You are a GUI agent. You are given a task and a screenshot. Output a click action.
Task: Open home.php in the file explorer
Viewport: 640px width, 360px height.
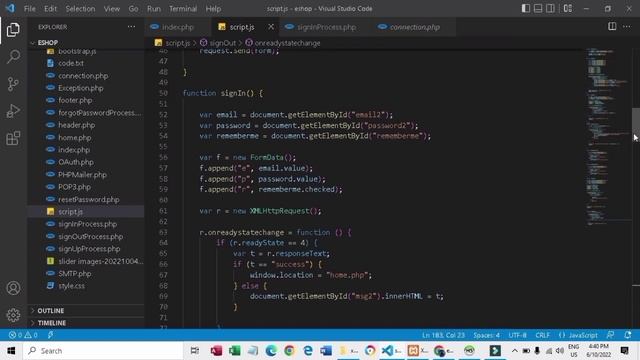(75, 138)
